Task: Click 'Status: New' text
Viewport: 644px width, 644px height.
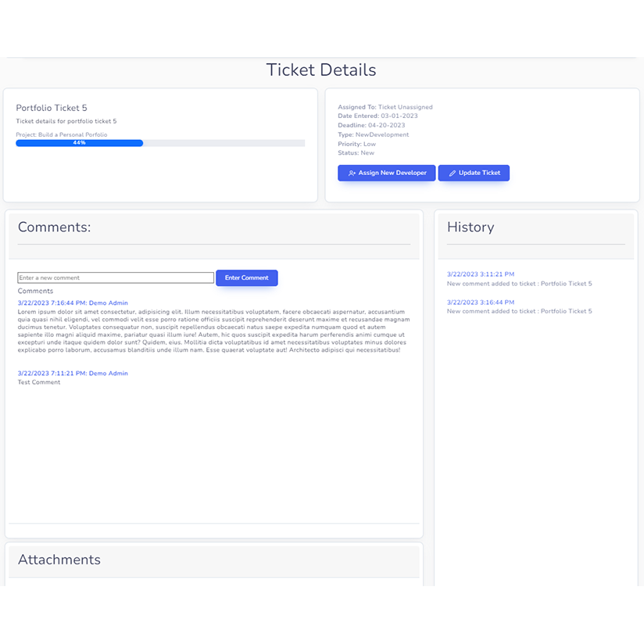Action: click(x=356, y=152)
